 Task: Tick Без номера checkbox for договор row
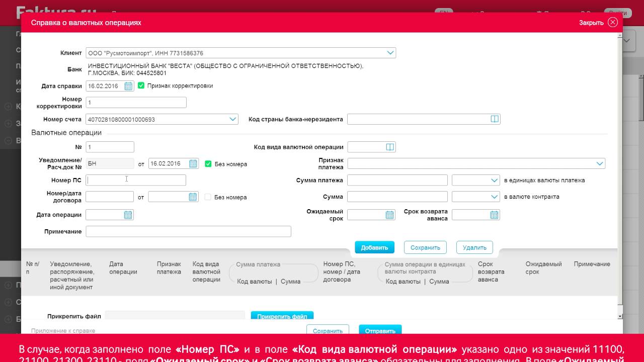(208, 197)
